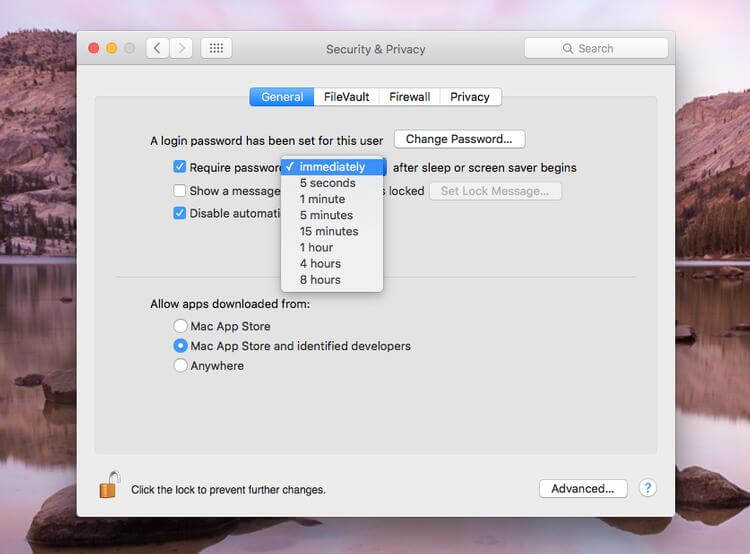Enable Show a message checkbox
Screen dimensions: 750x554
pos(179,190)
